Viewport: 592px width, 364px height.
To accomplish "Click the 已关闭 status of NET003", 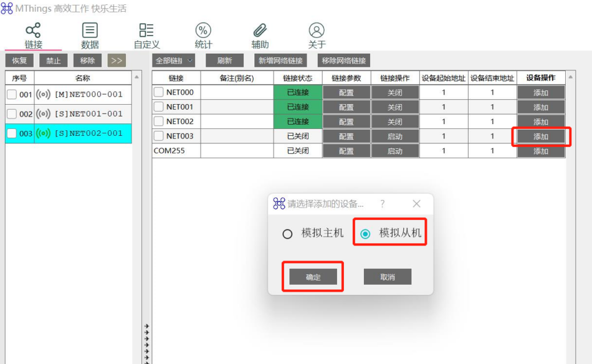I will 298,136.
